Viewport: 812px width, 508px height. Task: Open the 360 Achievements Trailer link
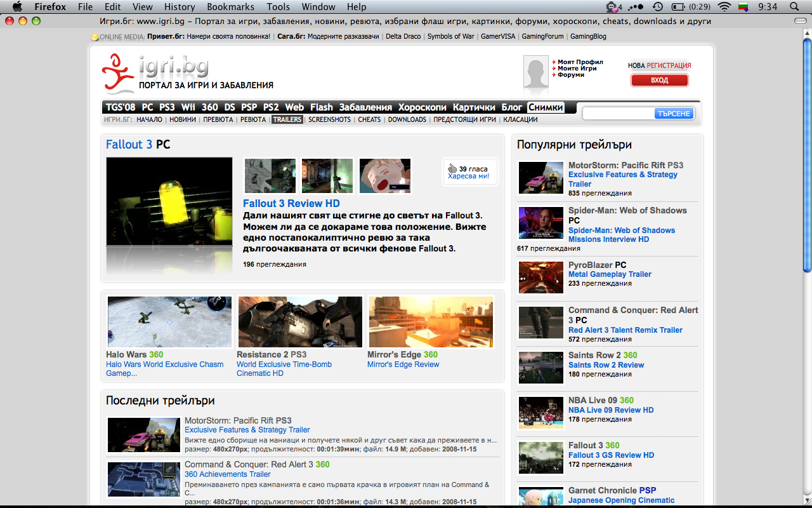228,474
